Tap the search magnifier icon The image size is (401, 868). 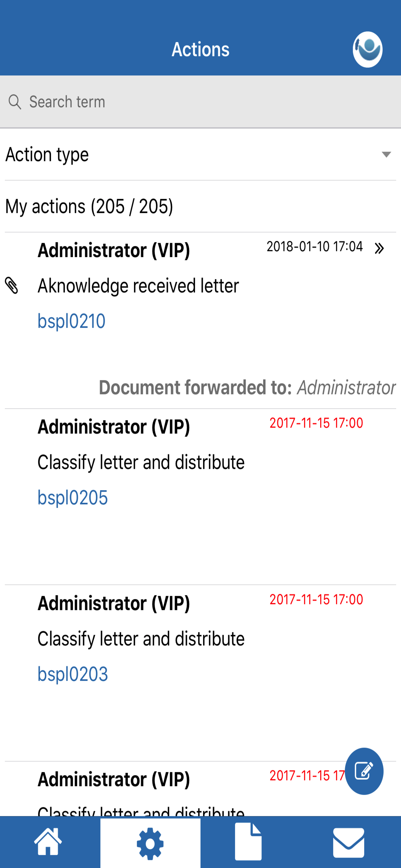click(15, 101)
